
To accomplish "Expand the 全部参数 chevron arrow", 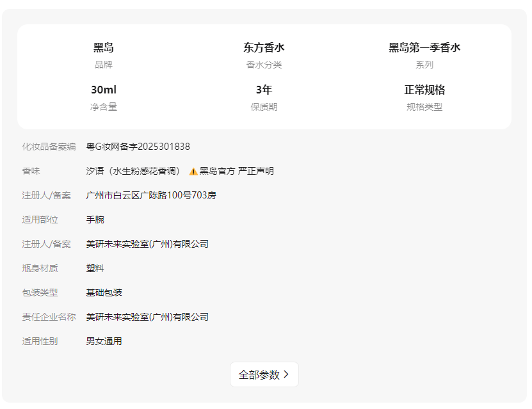I will coord(286,375).
